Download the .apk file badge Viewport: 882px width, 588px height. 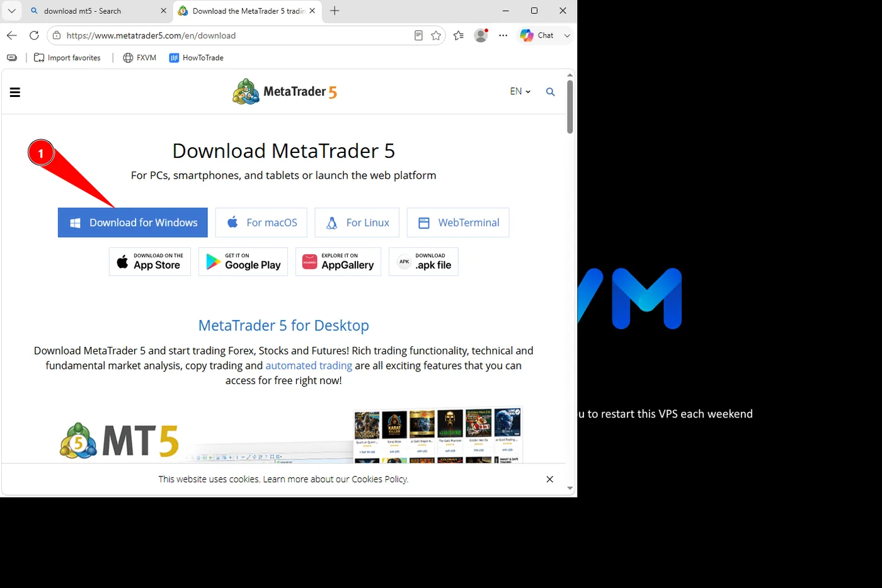point(423,262)
